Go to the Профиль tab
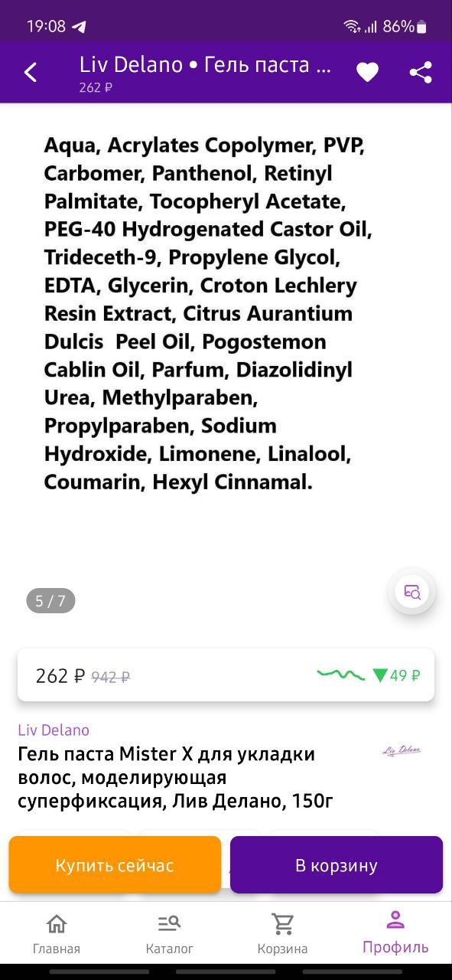The height and width of the screenshot is (980, 452). (395, 933)
